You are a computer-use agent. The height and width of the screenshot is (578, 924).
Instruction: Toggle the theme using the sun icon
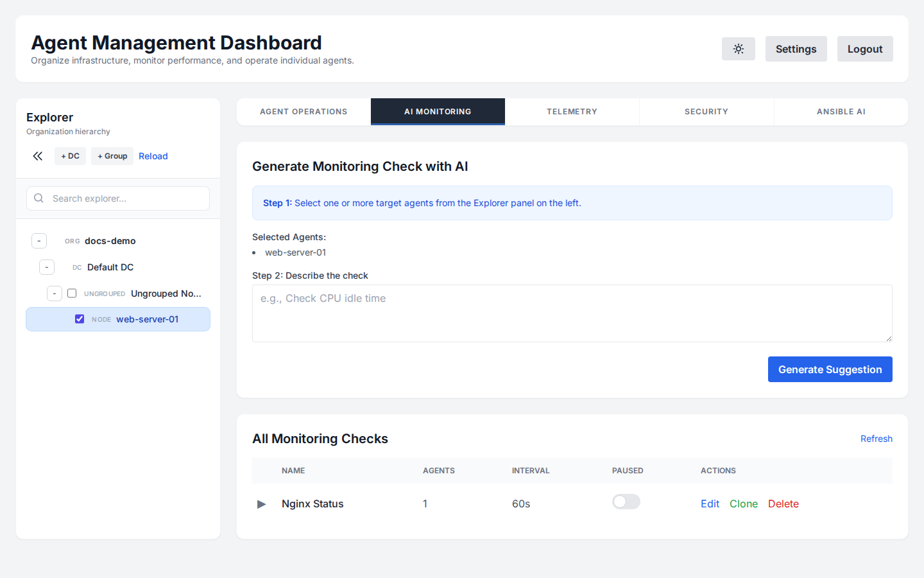tap(738, 49)
